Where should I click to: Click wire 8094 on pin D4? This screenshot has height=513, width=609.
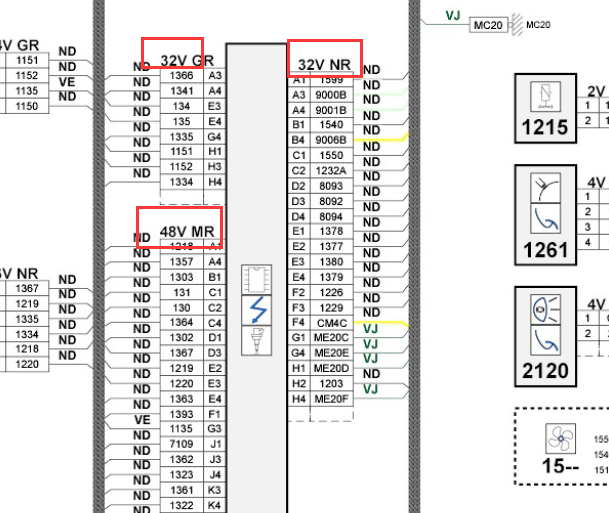point(331,217)
